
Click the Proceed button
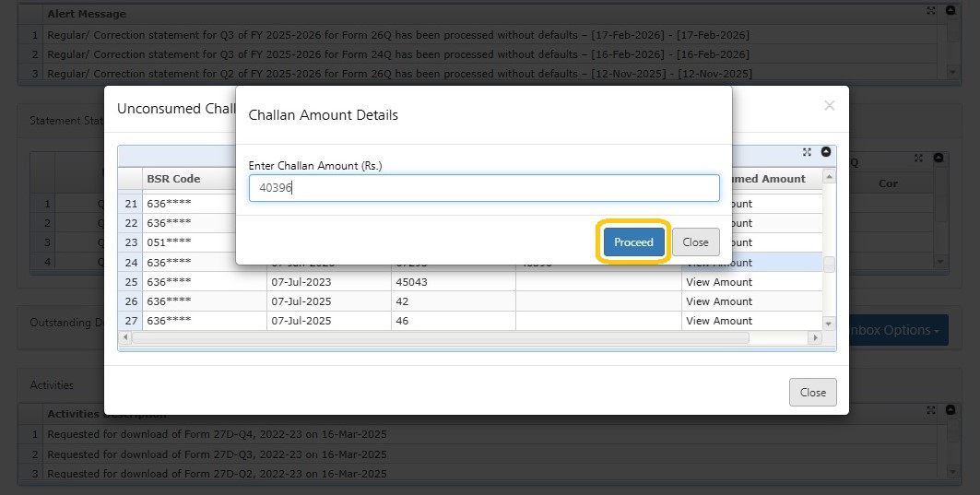(633, 242)
